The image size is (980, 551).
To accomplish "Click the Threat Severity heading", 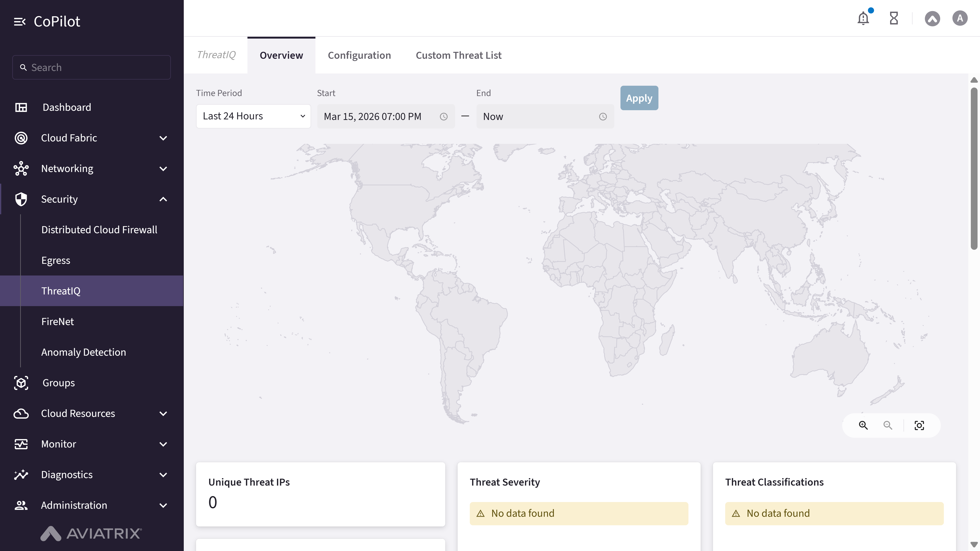I will [505, 482].
